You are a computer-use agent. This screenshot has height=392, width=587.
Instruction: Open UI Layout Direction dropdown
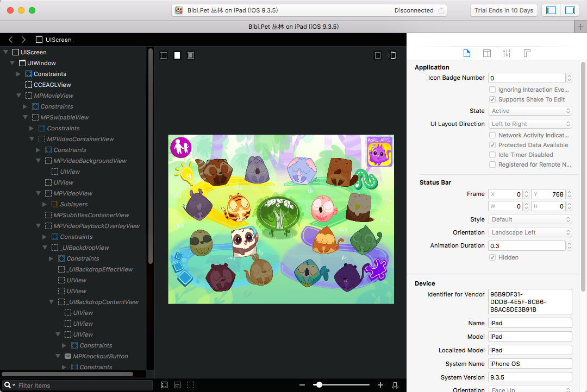click(x=530, y=124)
